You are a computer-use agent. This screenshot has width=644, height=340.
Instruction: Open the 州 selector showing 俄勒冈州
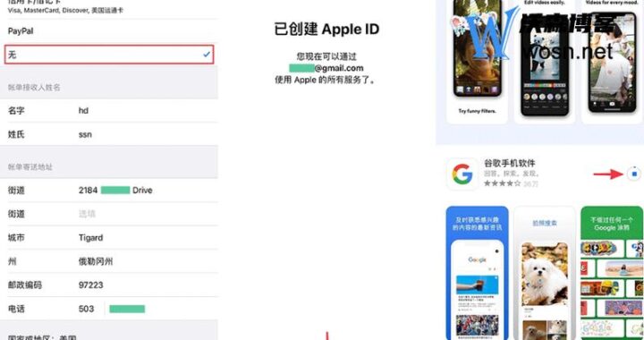(x=109, y=261)
